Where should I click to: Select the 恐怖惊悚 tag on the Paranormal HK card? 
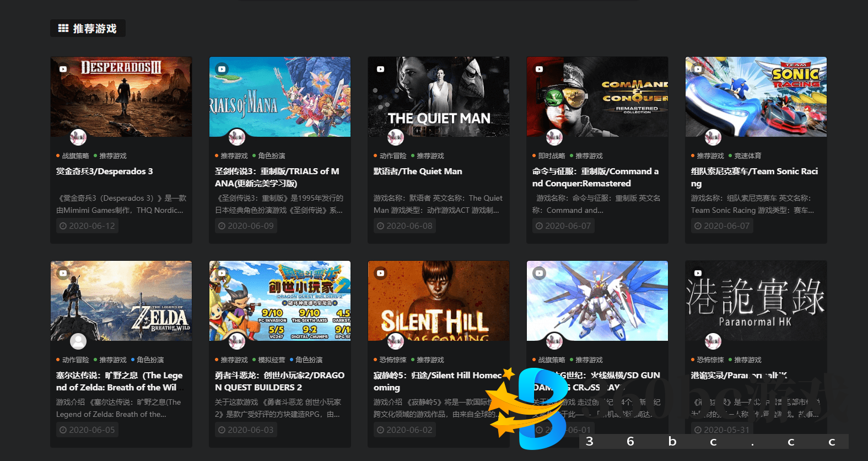click(x=710, y=360)
